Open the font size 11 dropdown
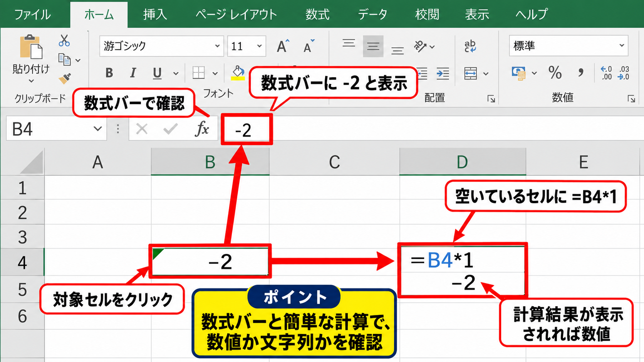 [260, 46]
